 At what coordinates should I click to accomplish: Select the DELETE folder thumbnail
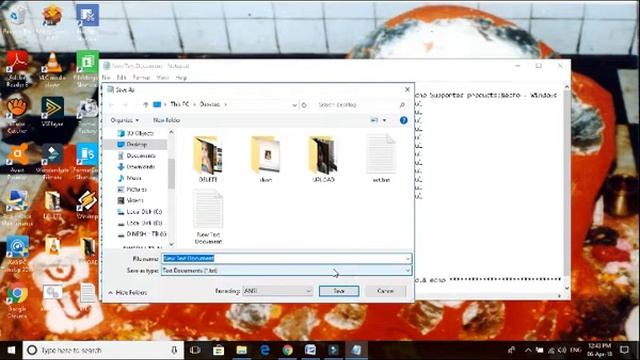pyautogui.click(x=208, y=155)
